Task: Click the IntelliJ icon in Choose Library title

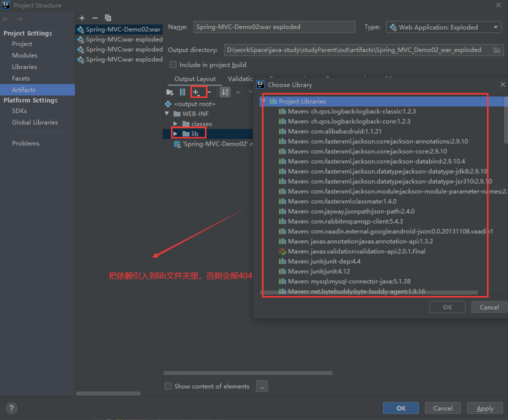Action: tap(260, 84)
